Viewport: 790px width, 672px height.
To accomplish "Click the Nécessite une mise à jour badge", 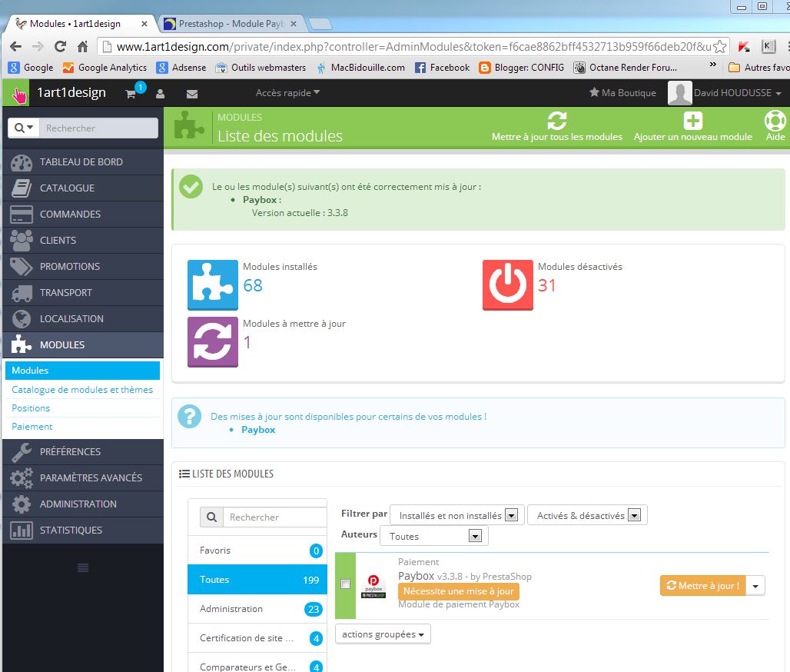I will pos(459,590).
